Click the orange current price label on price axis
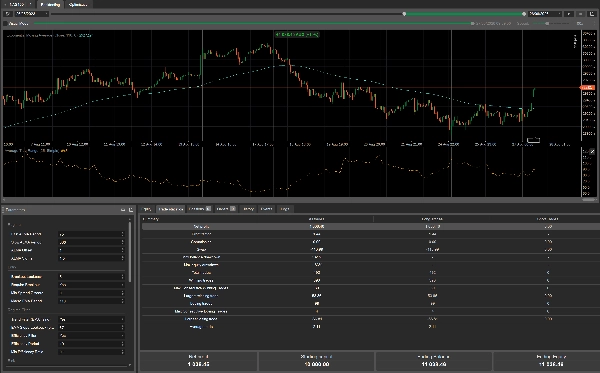Image resolution: width=600 pixels, height=373 pixels. (587, 88)
